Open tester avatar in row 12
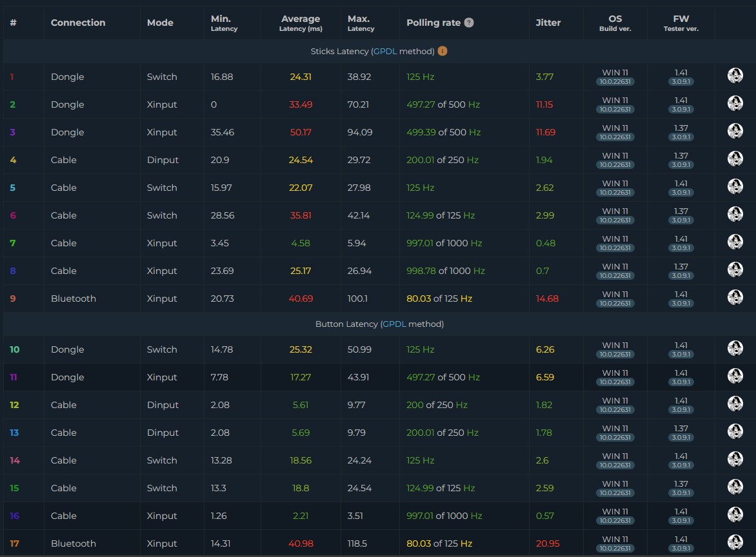 [x=735, y=404]
